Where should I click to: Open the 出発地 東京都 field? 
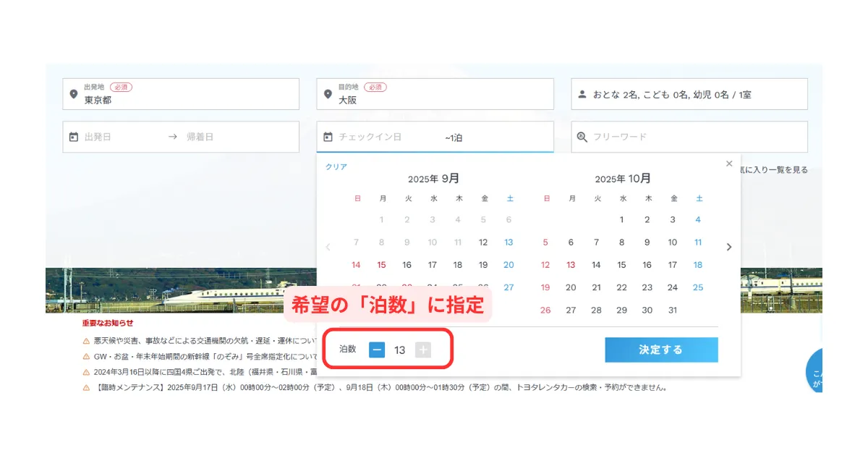181,94
